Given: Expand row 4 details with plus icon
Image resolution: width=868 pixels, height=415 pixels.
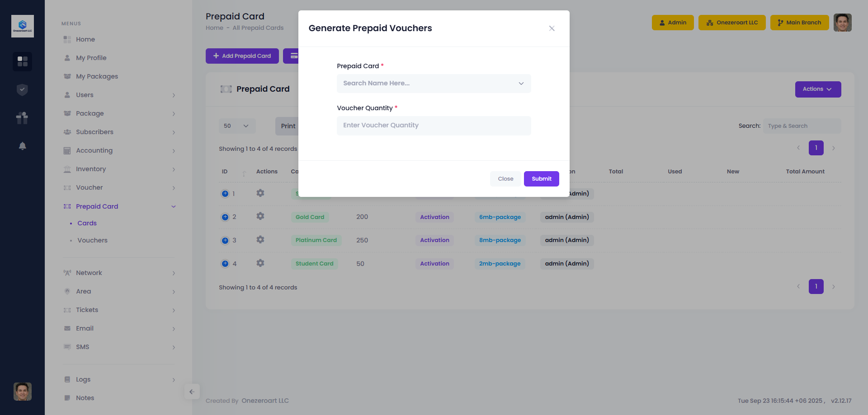Looking at the screenshot, I should click(x=225, y=264).
